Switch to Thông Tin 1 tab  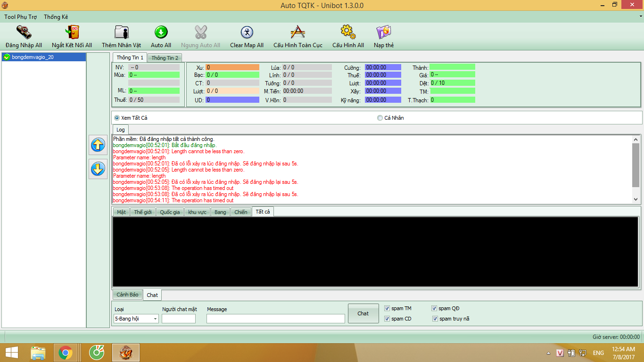pyautogui.click(x=130, y=58)
